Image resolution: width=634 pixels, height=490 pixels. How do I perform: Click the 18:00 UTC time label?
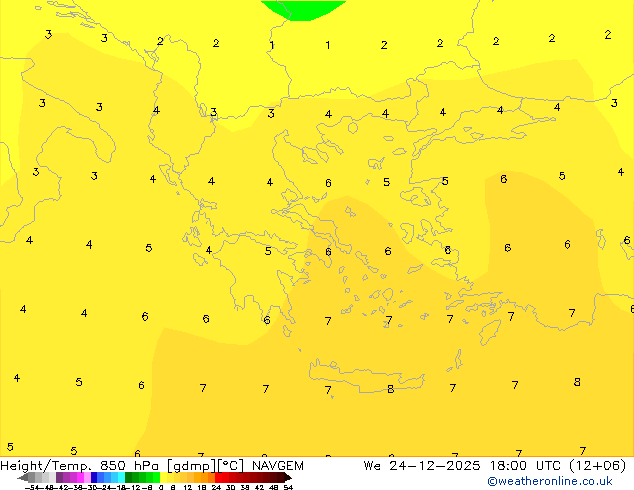pyautogui.click(x=527, y=466)
